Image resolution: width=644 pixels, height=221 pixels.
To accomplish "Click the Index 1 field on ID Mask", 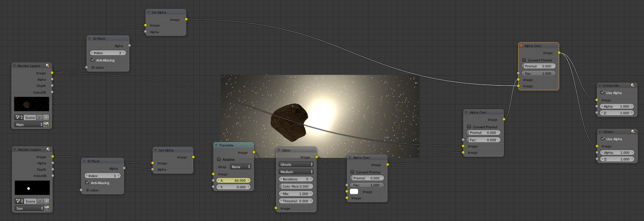I will [103, 176].
